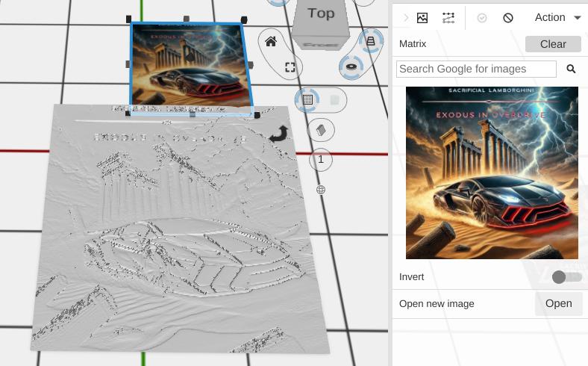
Task: Expand the panel with the chevron arrow
Action: pyautogui.click(x=406, y=17)
